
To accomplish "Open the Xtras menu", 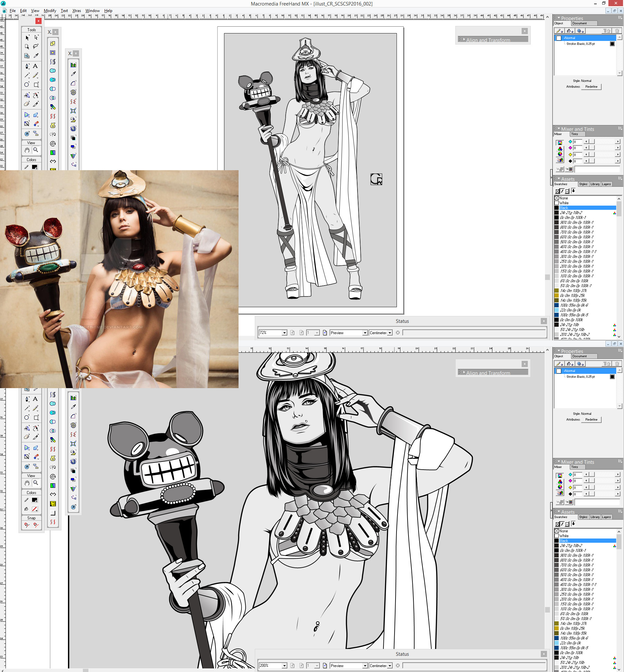I will click(77, 11).
